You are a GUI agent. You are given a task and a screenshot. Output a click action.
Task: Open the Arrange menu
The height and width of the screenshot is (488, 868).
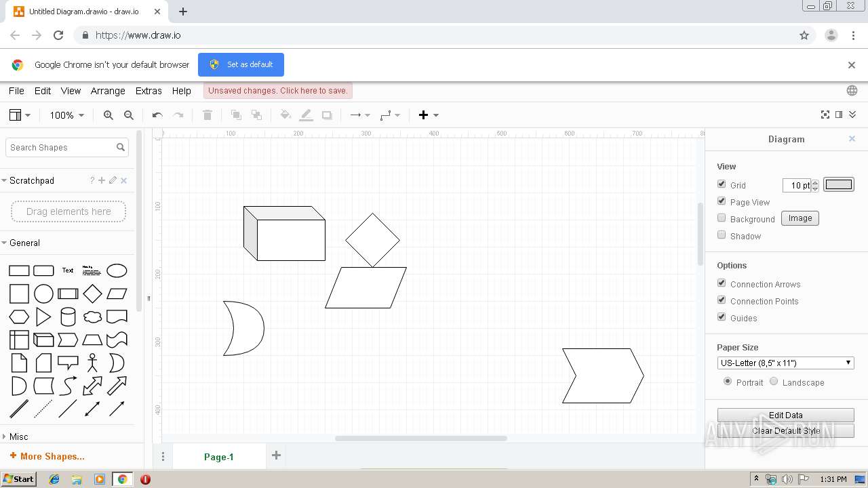(x=108, y=91)
